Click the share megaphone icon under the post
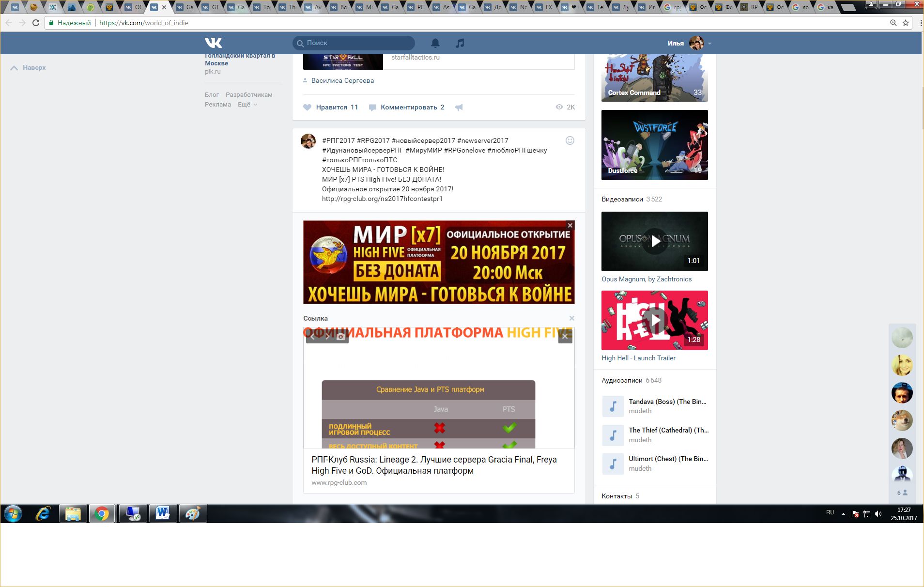Viewport: 924px width, 587px height. click(459, 108)
